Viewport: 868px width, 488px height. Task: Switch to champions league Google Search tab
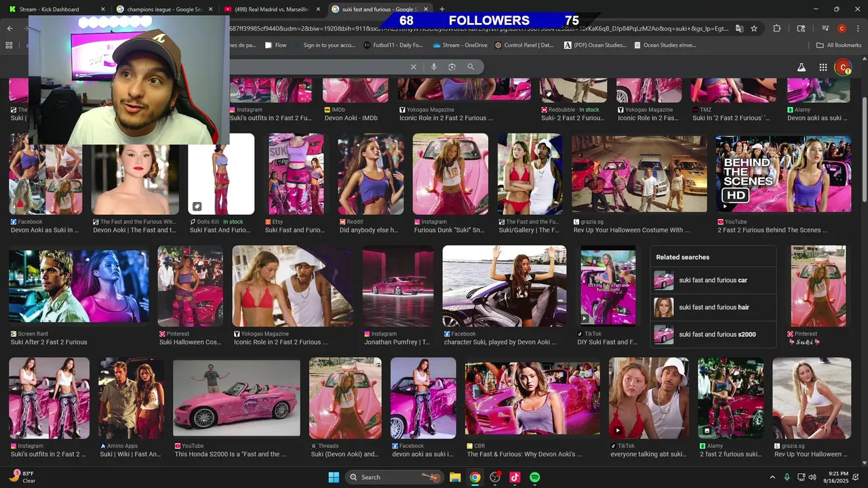pos(163,9)
